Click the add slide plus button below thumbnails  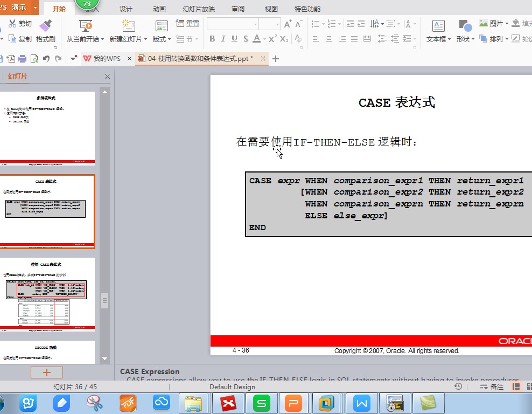point(47,372)
